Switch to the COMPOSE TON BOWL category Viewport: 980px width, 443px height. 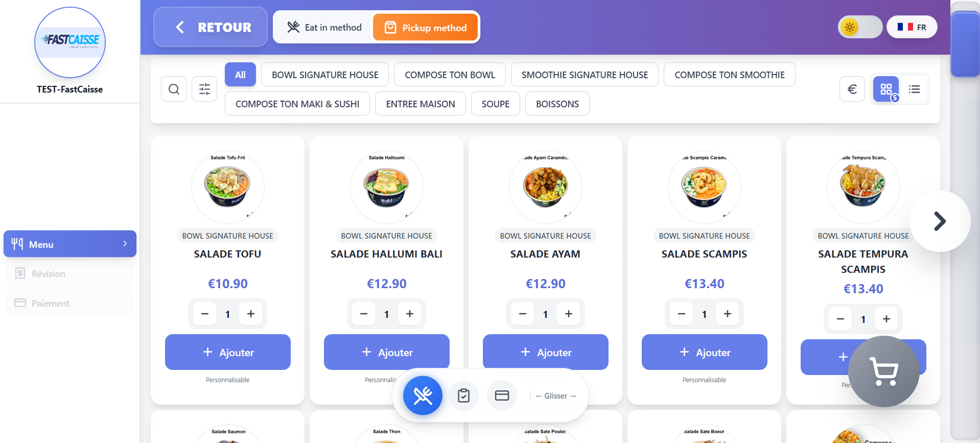(x=449, y=75)
